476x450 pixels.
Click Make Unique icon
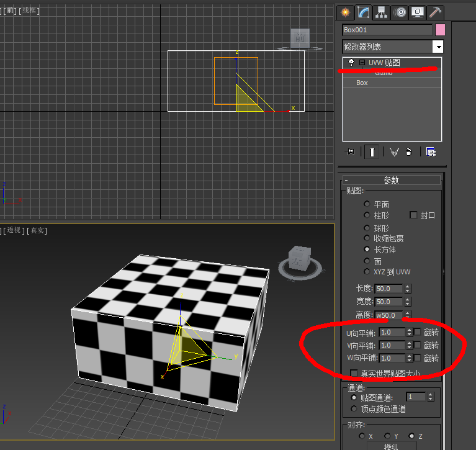394,152
